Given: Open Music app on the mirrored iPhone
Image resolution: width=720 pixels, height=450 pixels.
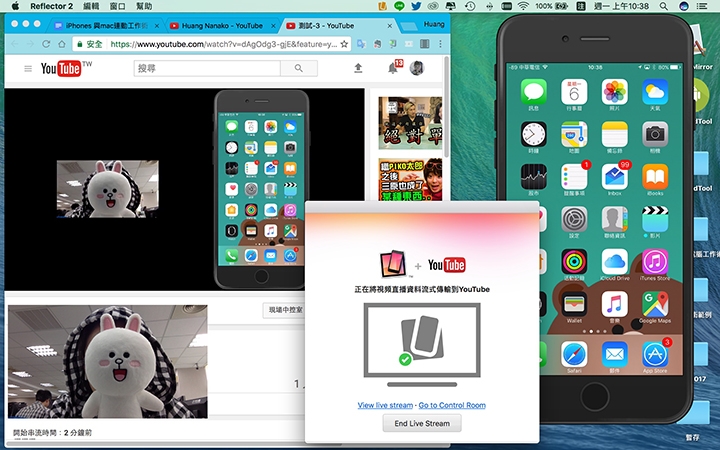Looking at the screenshot, I should point(614,304).
